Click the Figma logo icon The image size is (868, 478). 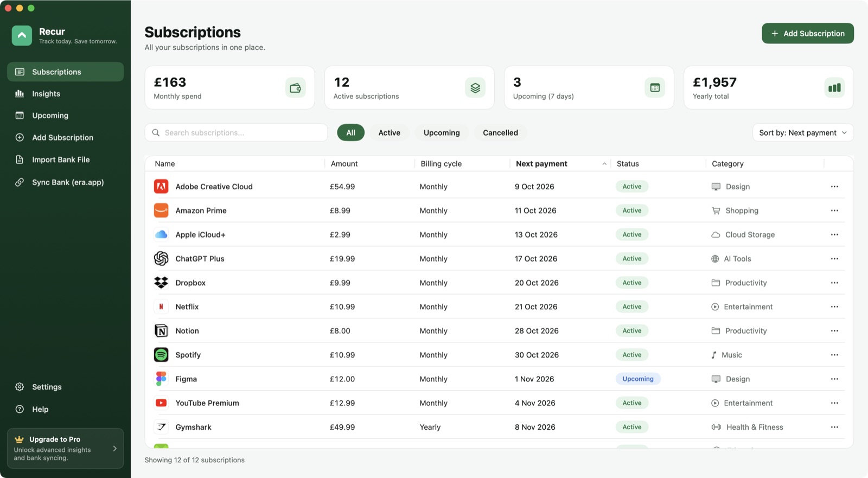pos(161,379)
